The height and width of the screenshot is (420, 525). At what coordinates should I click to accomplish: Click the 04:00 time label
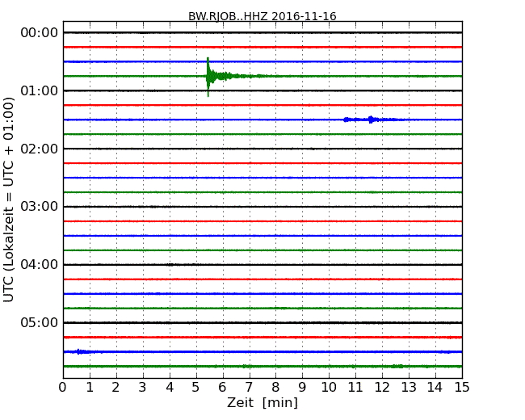(40, 265)
